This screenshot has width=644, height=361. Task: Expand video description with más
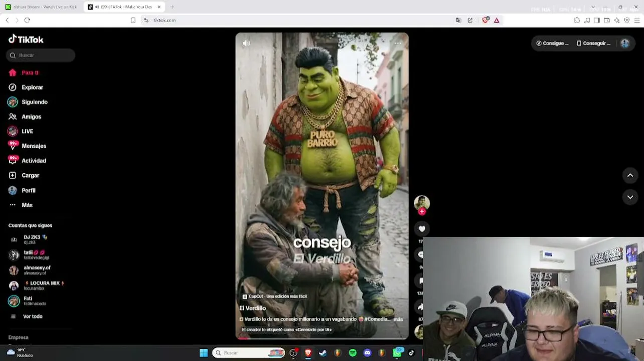click(398, 319)
